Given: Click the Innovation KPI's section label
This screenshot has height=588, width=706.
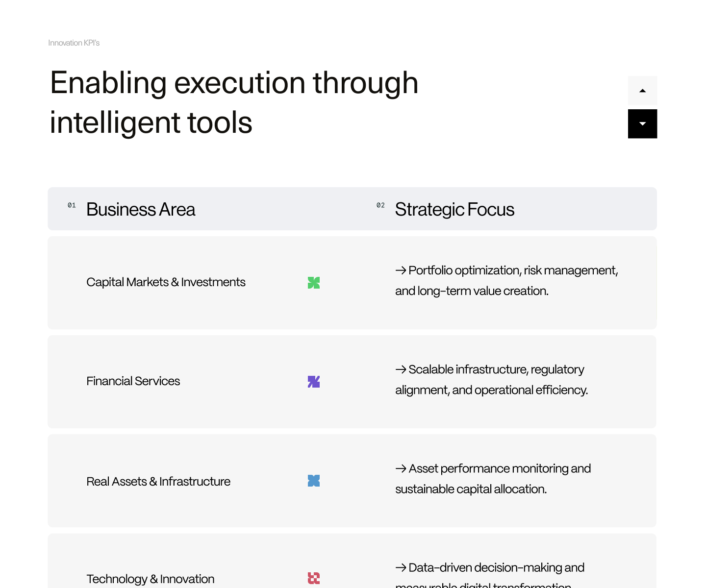Looking at the screenshot, I should click(74, 43).
